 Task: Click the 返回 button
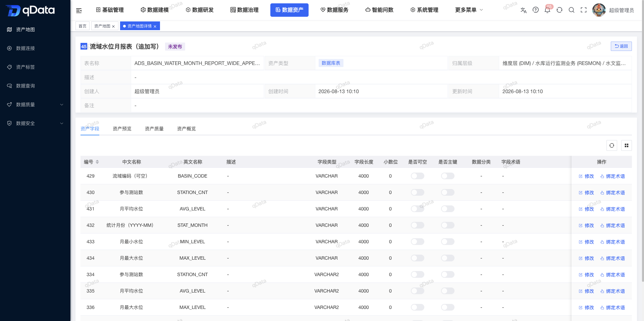pyautogui.click(x=621, y=46)
